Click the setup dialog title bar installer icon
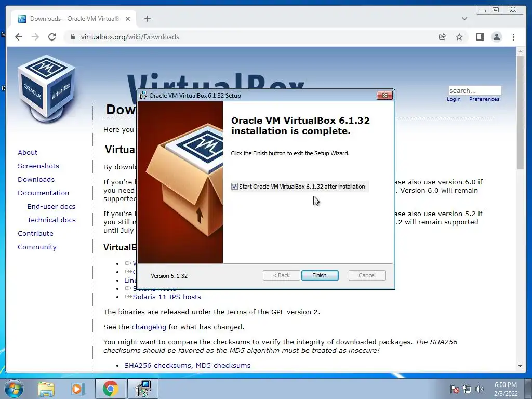 tap(143, 96)
